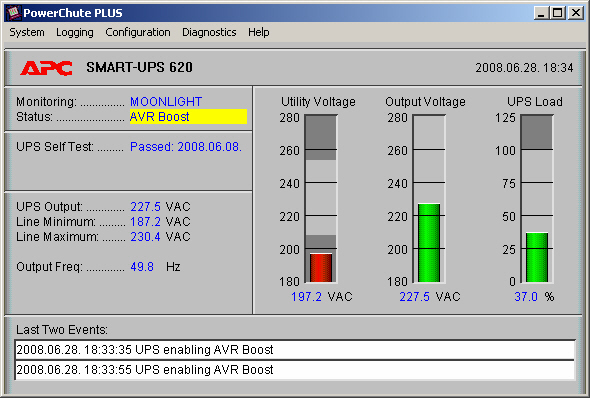Click the PowerChute PLUS title bar icon
The image size is (590, 398).
[x=14, y=13]
